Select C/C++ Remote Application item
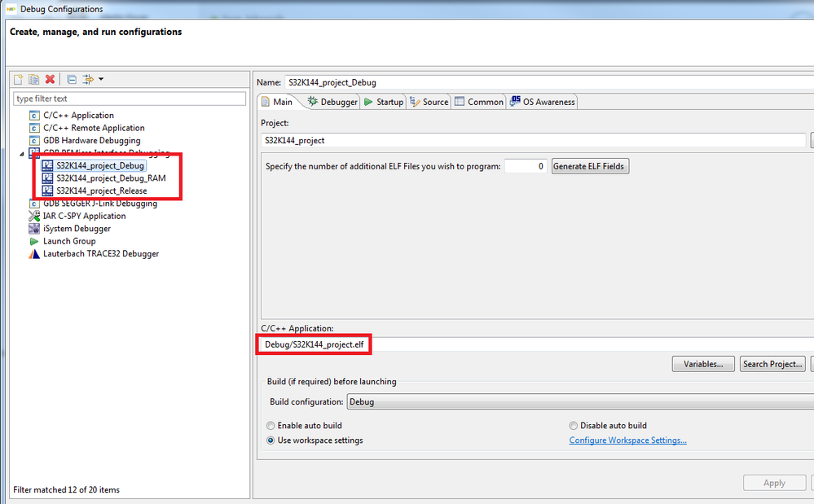This screenshot has height=504, width=814. (x=94, y=128)
